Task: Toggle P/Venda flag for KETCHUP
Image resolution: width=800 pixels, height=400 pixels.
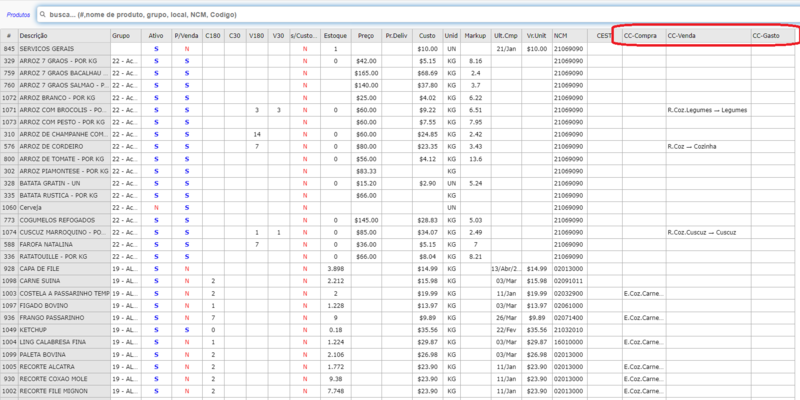Action: [187, 330]
